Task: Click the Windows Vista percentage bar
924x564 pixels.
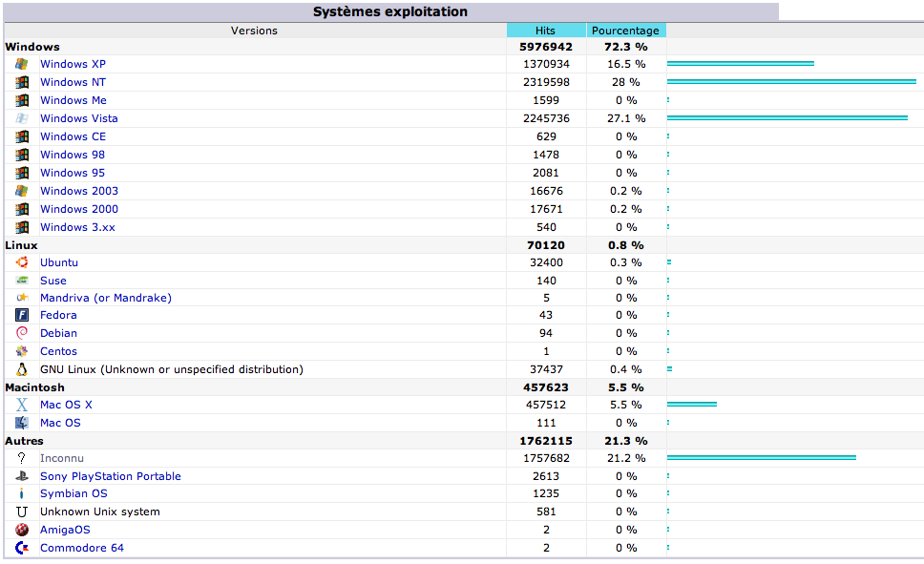Action: (x=787, y=118)
